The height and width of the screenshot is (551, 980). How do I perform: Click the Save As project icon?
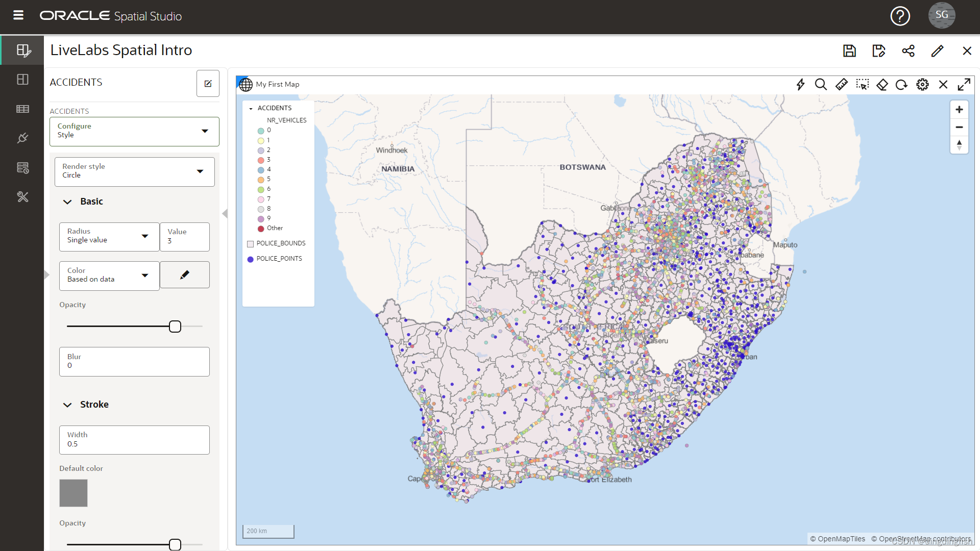click(x=878, y=51)
